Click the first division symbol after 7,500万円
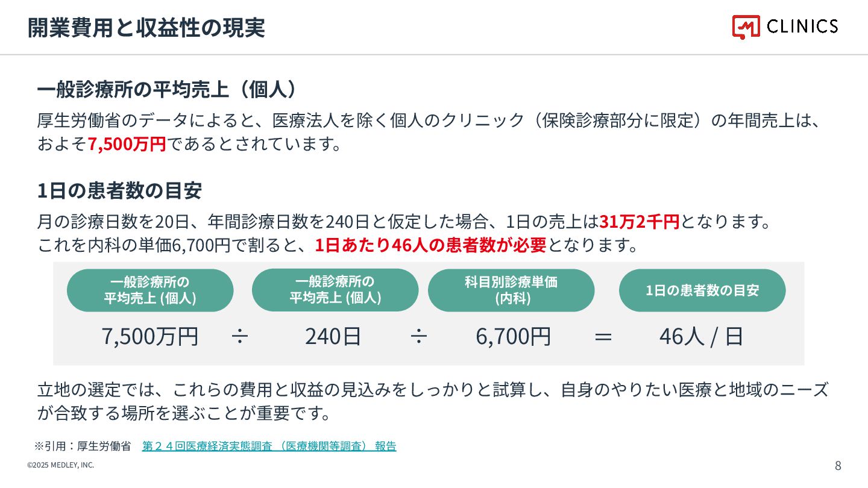The image size is (868, 488). pyautogui.click(x=240, y=337)
